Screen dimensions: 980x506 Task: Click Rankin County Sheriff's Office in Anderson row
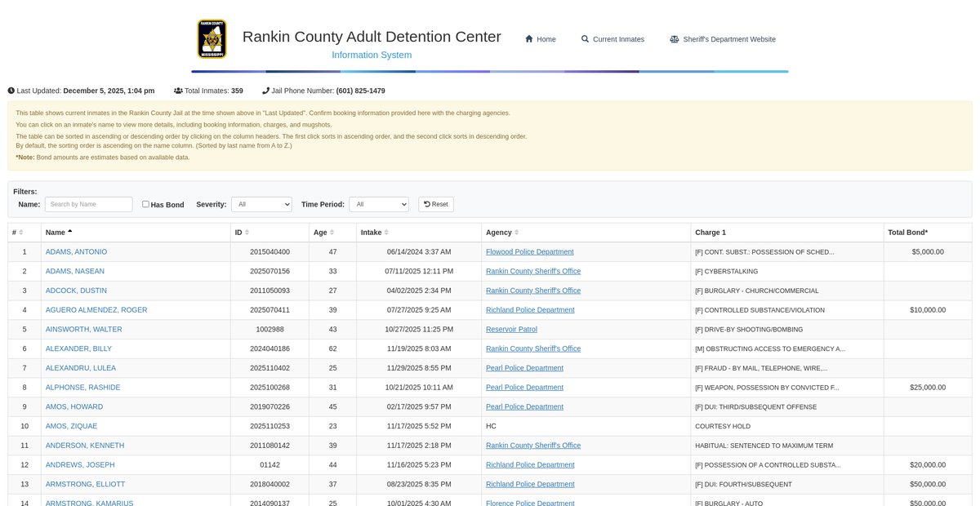tap(533, 446)
